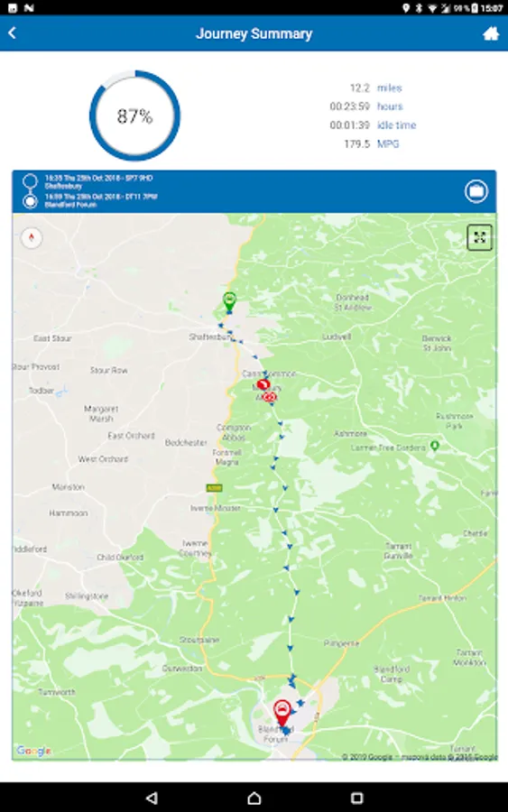Tap the briefcase journey type icon
This screenshot has width=508, height=812.
coord(476,191)
